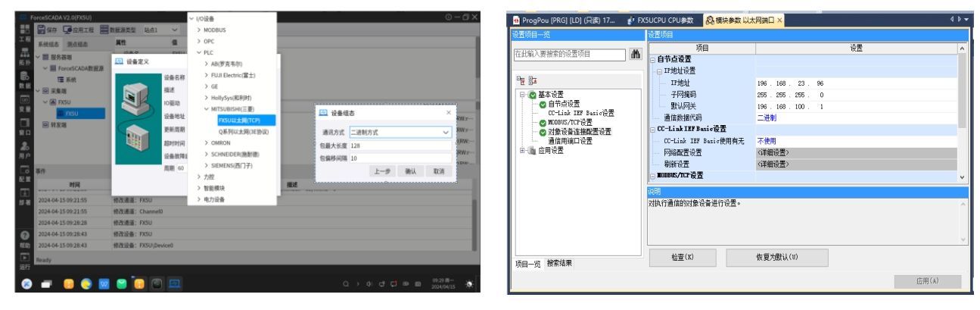
Task: Click the Apply Project (应用工程) toolbar icon
Action: tap(68, 30)
